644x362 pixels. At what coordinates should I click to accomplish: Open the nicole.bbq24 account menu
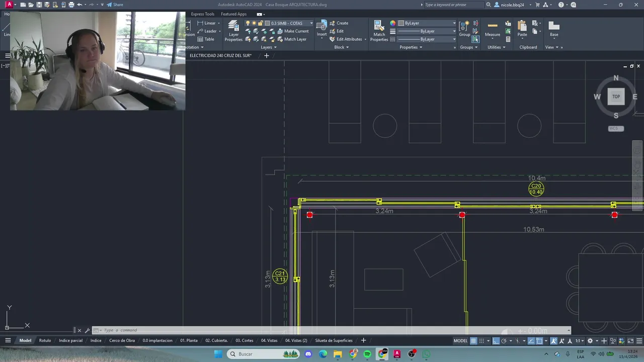(x=512, y=5)
